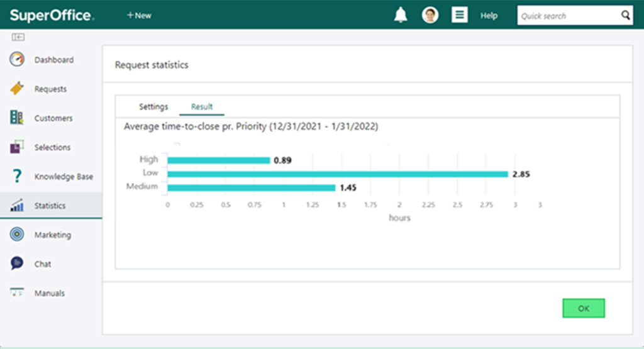Screen dimensions: 644x349
Task: Open the notifications bell
Action: [401, 15]
